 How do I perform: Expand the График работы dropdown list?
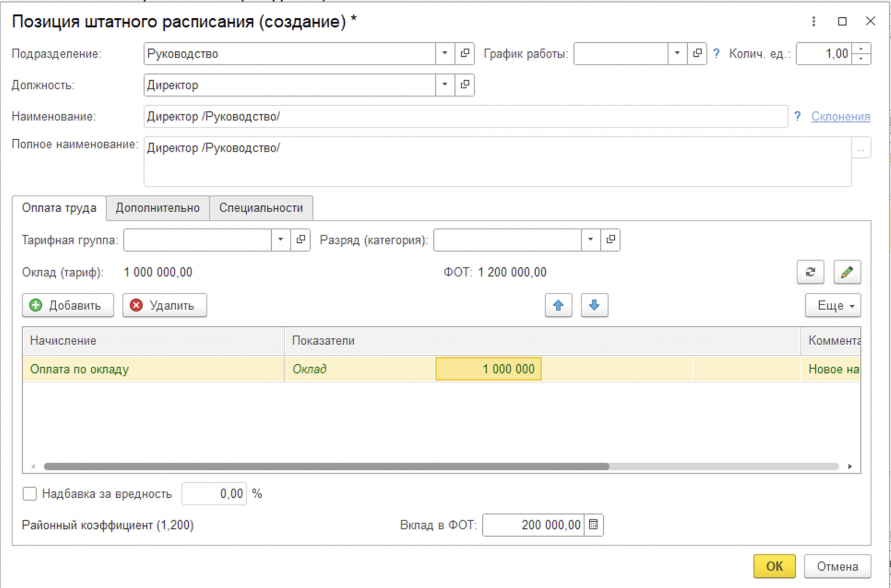[x=677, y=53]
